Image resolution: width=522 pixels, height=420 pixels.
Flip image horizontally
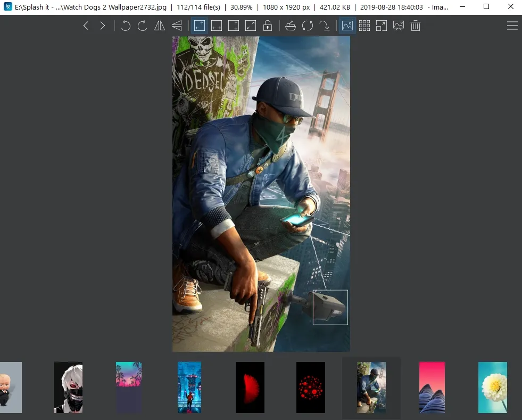(160, 26)
